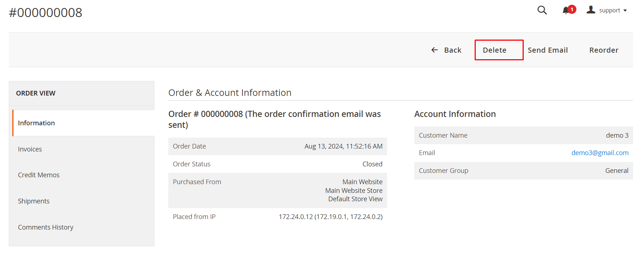Screen dimensions: 644x255
Task: Expand the support account dropdown caret
Action: point(625,11)
